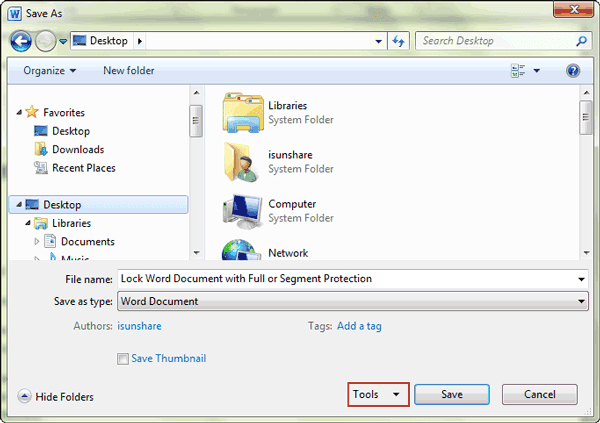Click the Save button
This screenshot has height=423, width=600.
pyautogui.click(x=452, y=395)
